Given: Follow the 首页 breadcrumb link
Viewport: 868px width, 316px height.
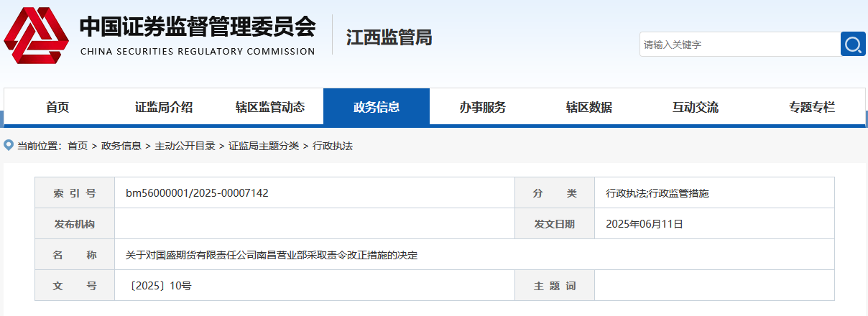Looking at the screenshot, I should (x=78, y=146).
